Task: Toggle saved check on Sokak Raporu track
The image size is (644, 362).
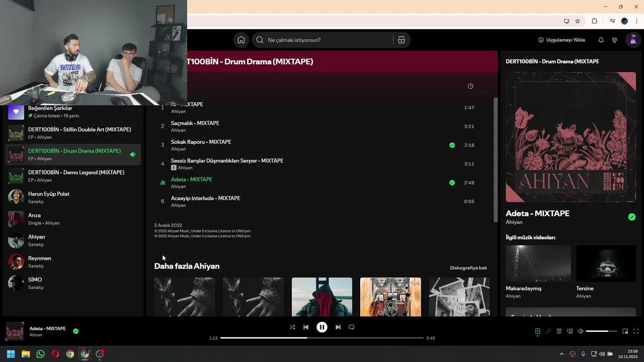Action: coord(452,145)
